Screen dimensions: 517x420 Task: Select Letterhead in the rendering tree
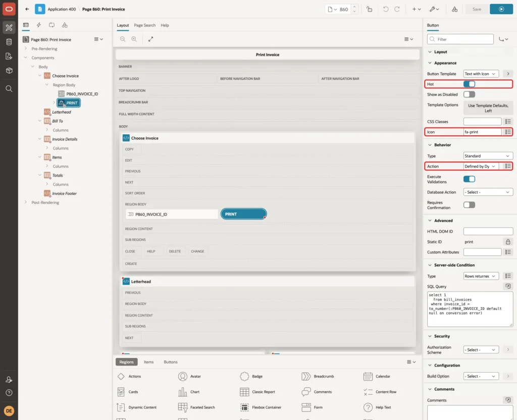click(61, 112)
